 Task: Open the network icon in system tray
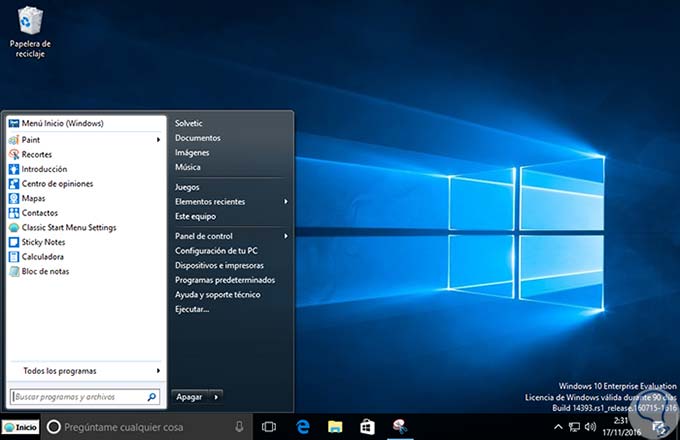pyautogui.click(x=574, y=427)
